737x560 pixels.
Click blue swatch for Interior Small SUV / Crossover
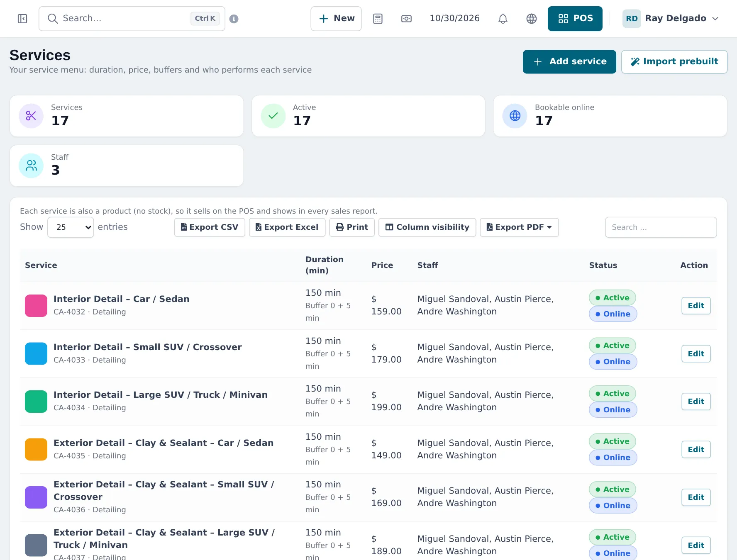(x=36, y=354)
